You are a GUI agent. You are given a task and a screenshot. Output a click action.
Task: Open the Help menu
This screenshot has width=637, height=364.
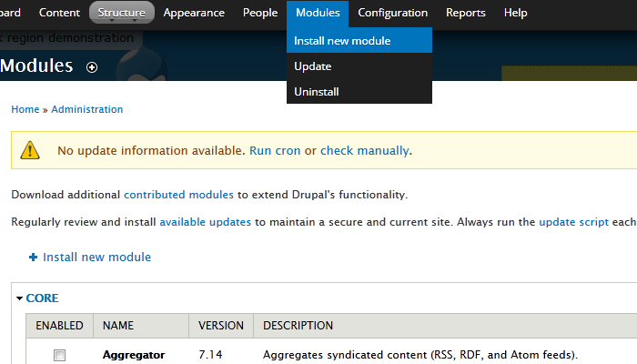pos(516,13)
